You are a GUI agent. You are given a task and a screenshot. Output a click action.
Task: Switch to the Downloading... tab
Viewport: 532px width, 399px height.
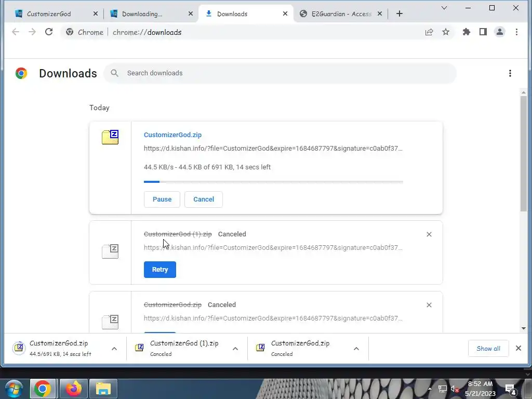point(151,14)
